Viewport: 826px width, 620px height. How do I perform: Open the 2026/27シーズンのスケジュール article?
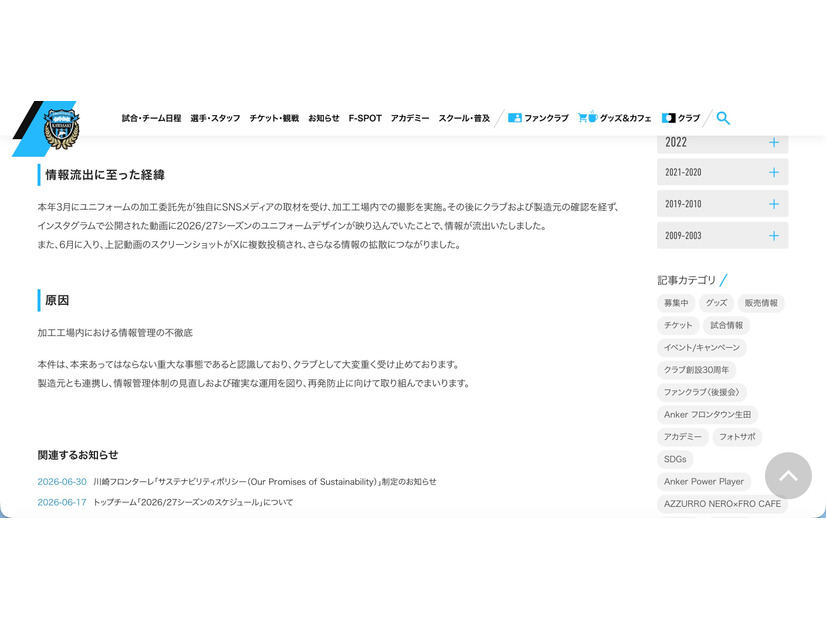click(x=193, y=502)
